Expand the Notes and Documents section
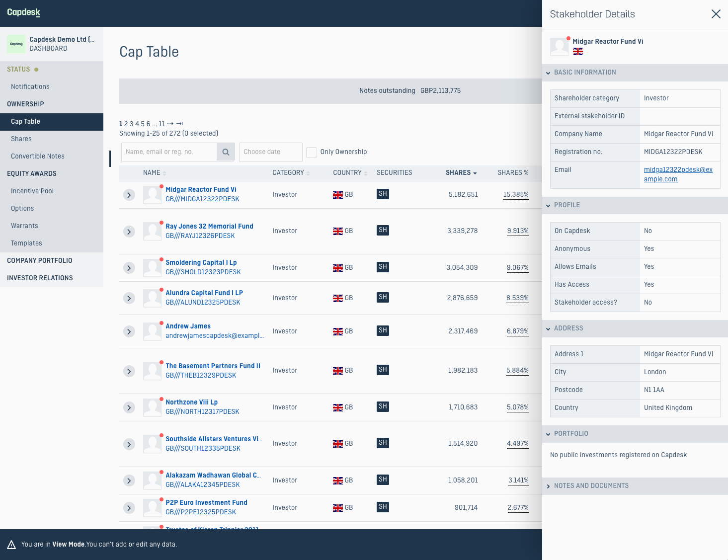Viewport: 728px width, 560px height. [591, 486]
